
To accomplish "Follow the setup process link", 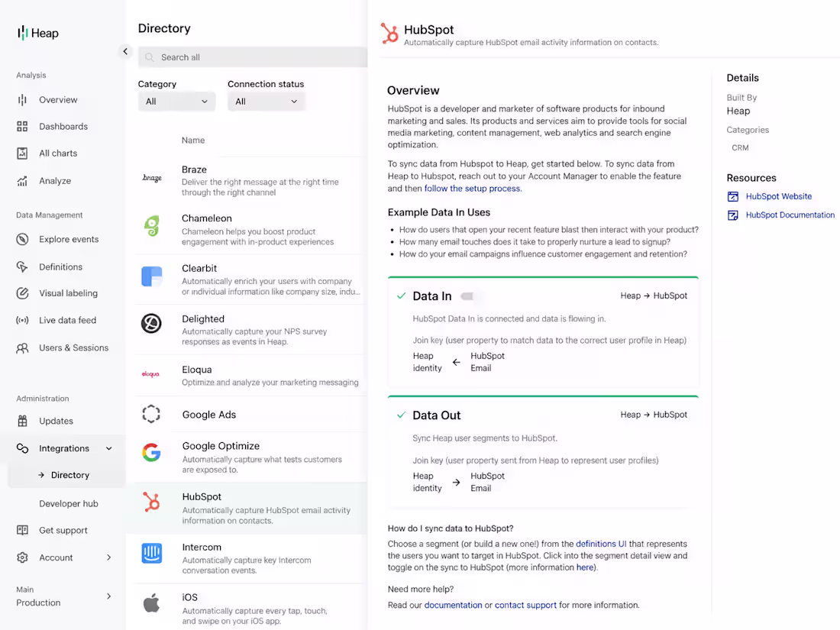I will [472, 189].
